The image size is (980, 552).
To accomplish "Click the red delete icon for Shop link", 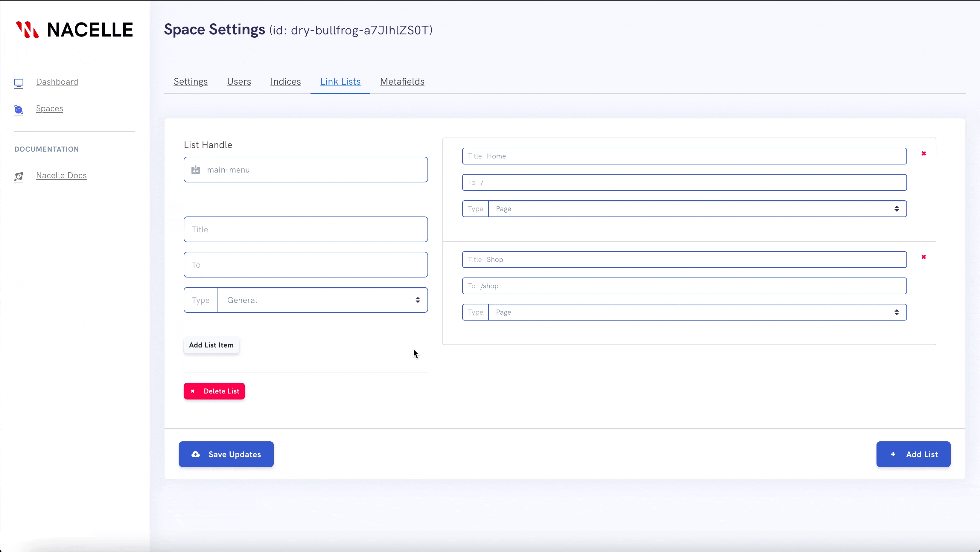I will tap(923, 257).
